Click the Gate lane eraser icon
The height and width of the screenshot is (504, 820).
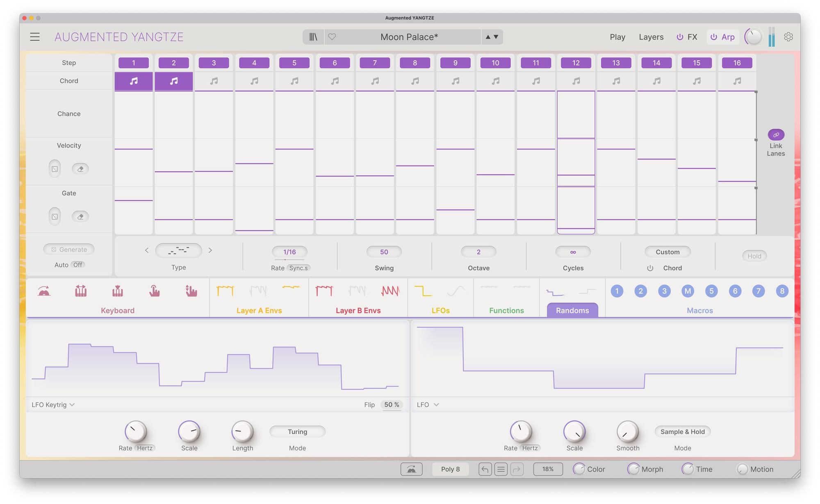coord(80,217)
